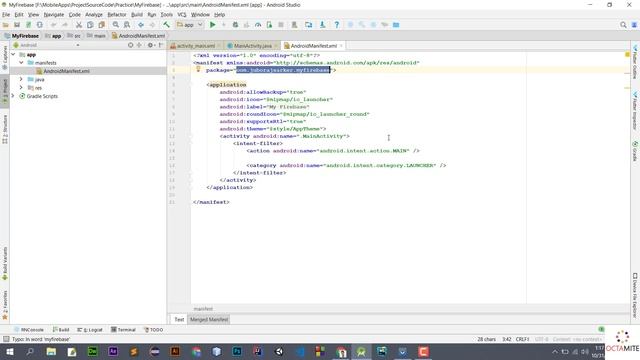Click the CRLF line separator status
The width and height of the screenshot is (640, 360).
(x=522, y=339)
